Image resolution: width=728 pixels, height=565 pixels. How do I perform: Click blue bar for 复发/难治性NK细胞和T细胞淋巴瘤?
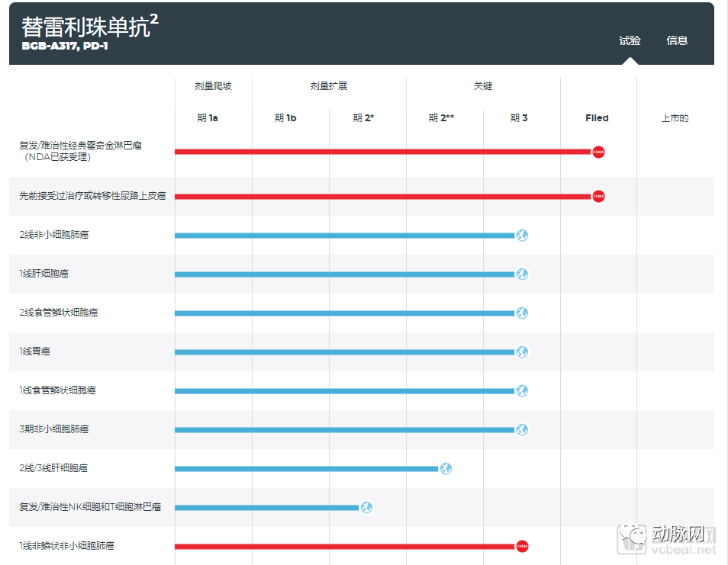coord(267,508)
